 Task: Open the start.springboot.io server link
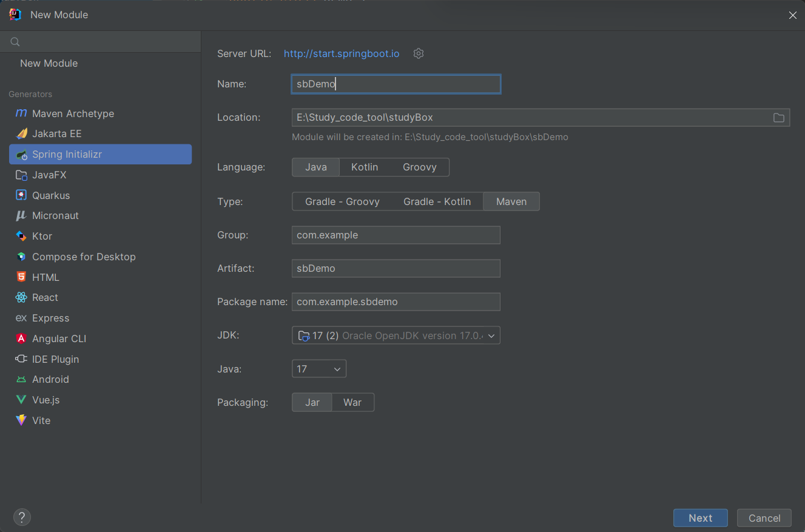pos(342,53)
